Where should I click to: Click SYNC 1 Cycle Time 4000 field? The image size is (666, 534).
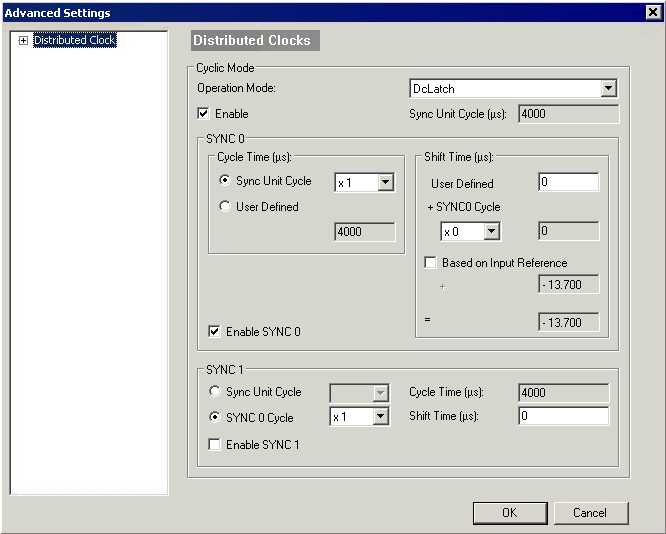(x=564, y=393)
